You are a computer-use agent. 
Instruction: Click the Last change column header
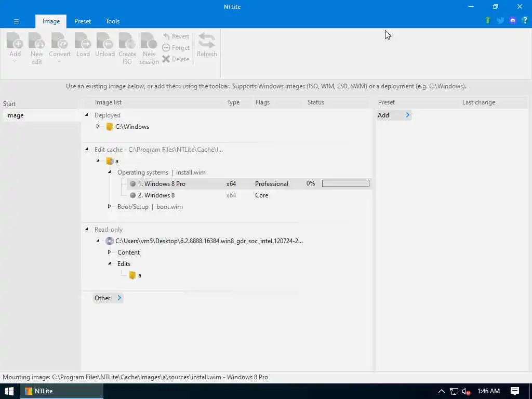pos(478,102)
